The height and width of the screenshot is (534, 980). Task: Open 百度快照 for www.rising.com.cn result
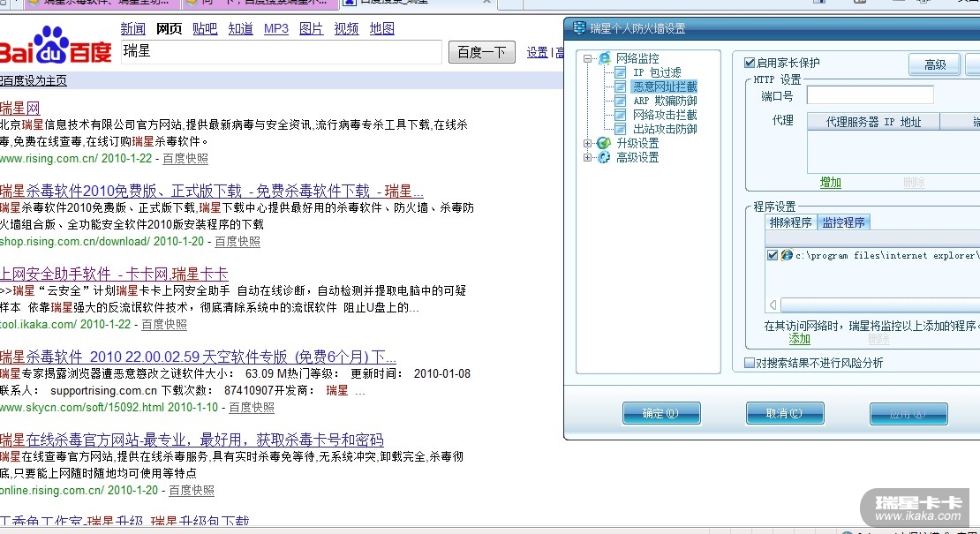(x=185, y=159)
